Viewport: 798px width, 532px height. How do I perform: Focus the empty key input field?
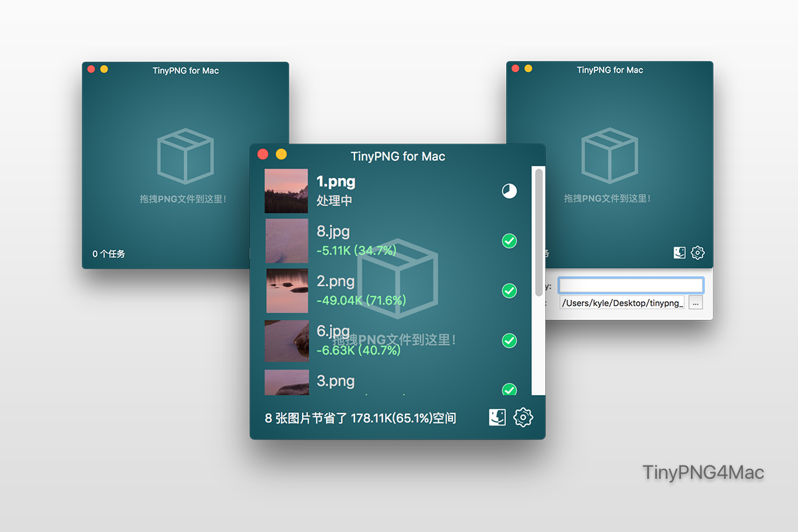[x=631, y=285]
